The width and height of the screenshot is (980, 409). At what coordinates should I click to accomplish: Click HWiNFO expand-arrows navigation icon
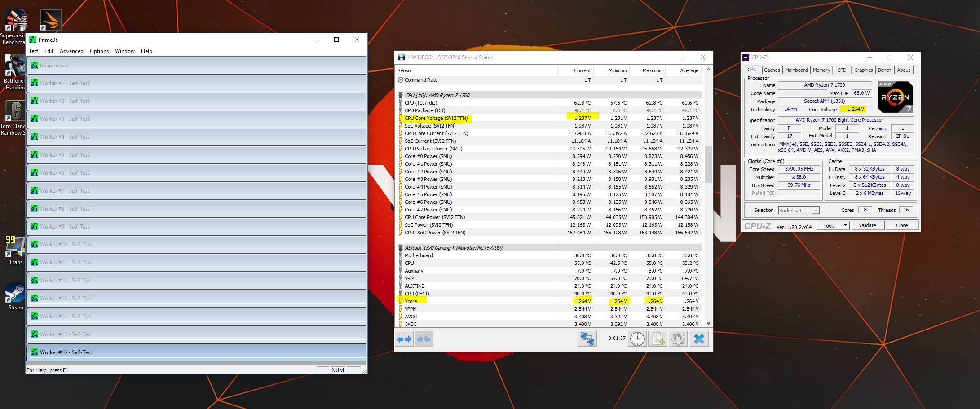[x=405, y=339]
